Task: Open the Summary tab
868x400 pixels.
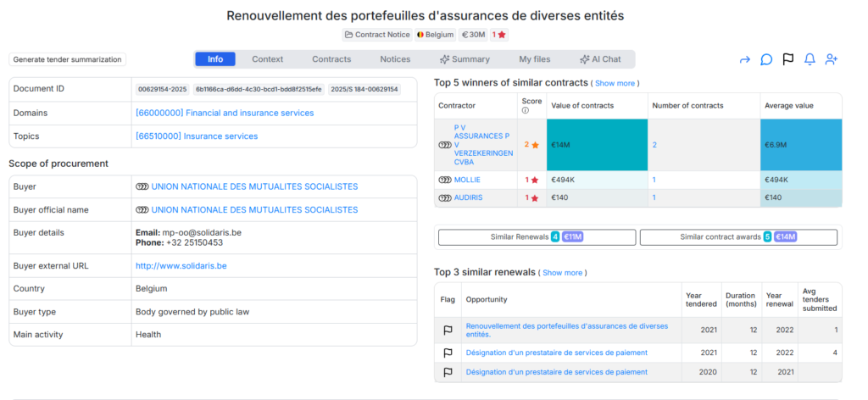Action: pos(465,59)
